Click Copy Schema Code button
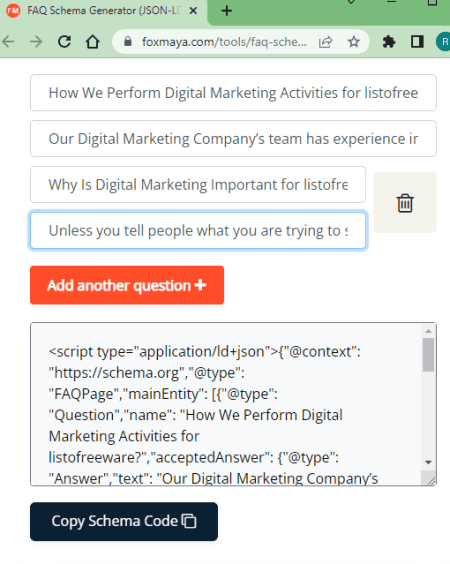Viewport: 450px width, 564px height. coord(124,521)
